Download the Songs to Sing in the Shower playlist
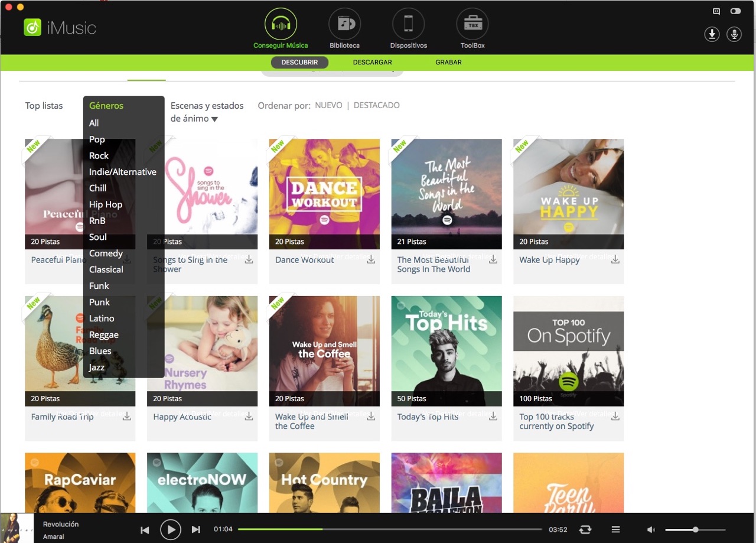756x543 pixels. [x=249, y=259]
